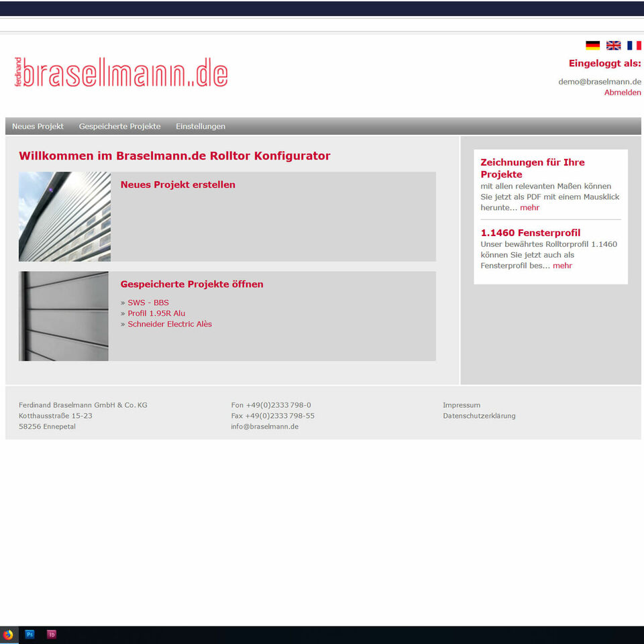Switch language with the British flag
This screenshot has height=644, width=644.
[613, 46]
